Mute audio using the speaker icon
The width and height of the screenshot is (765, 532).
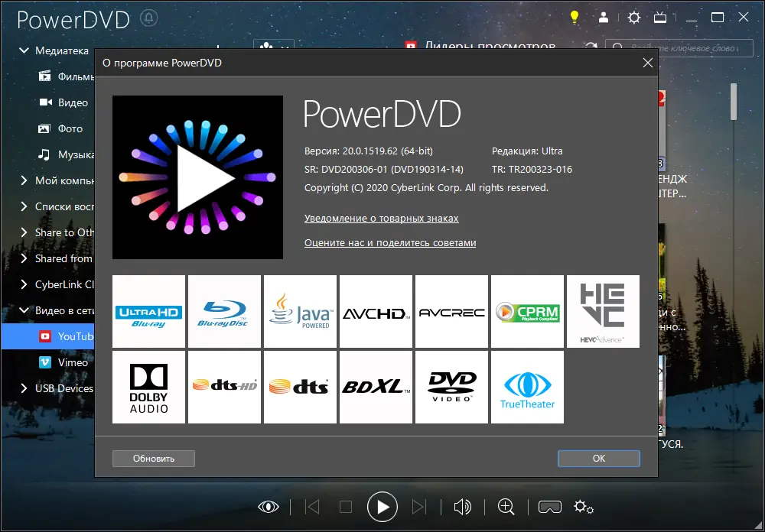(463, 507)
